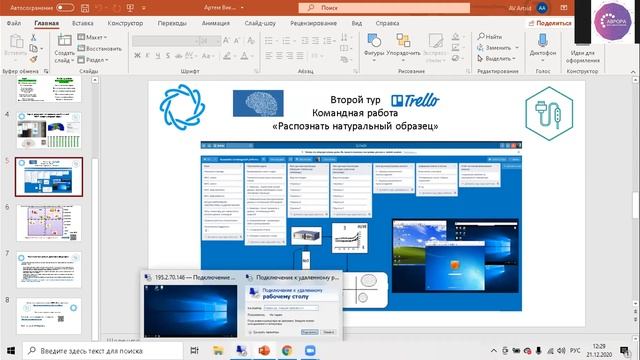Click the clear formatting icon

click(x=251, y=40)
